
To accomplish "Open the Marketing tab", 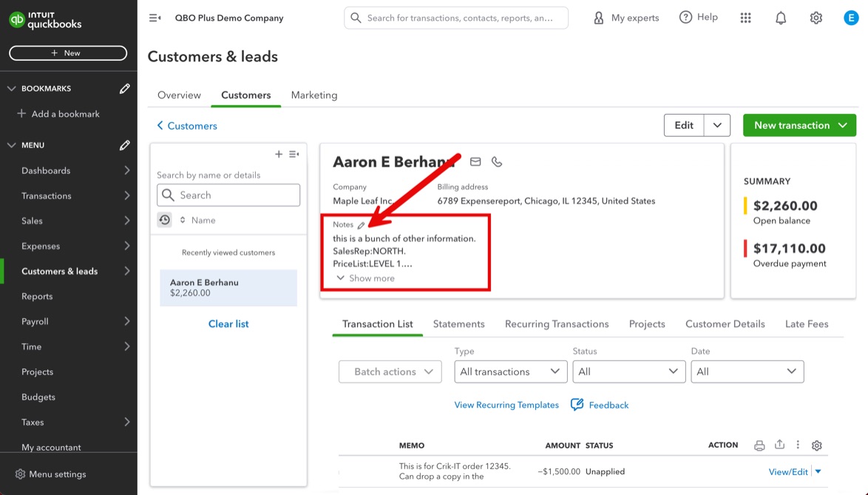I will click(314, 95).
